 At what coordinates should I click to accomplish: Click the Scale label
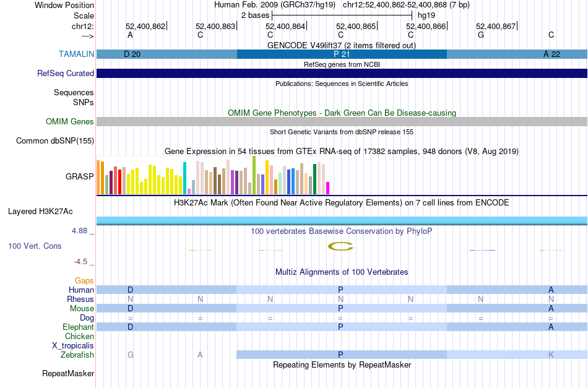pyautogui.click(x=84, y=15)
